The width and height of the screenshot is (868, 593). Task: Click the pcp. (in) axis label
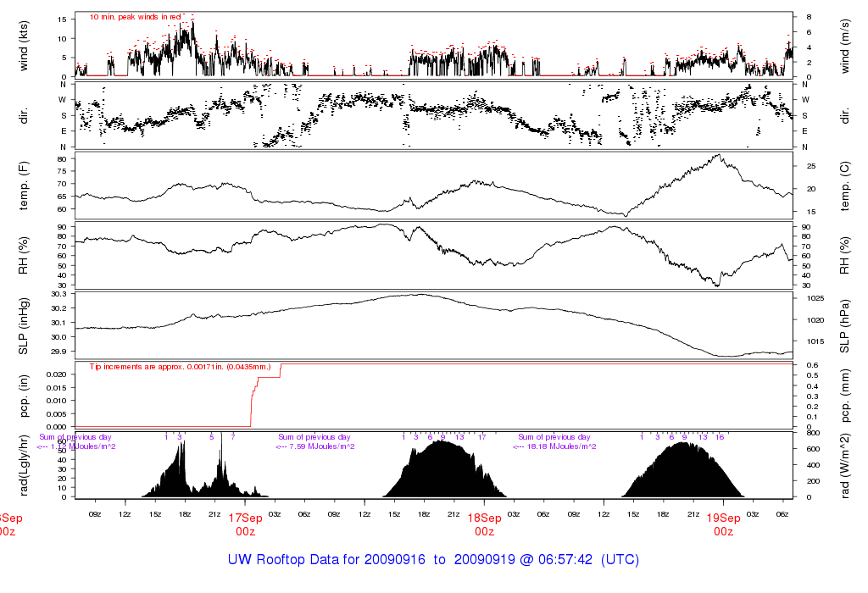coord(23,396)
